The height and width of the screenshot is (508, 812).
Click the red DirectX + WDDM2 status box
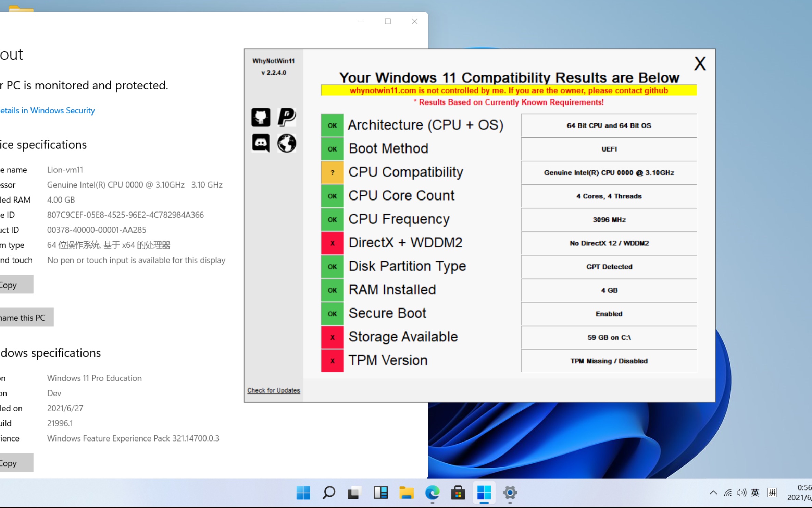[332, 243]
